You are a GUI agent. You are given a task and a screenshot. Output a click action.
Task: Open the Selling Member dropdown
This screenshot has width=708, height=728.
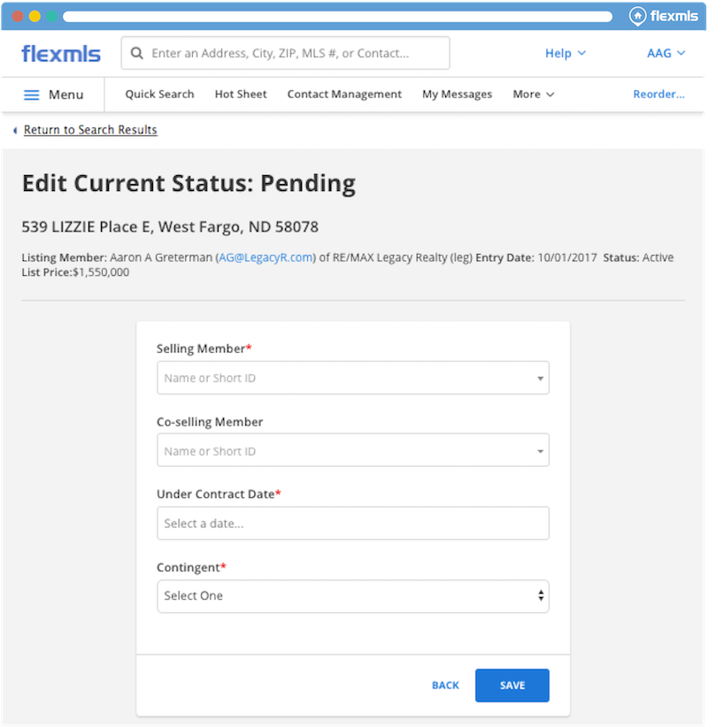pyautogui.click(x=352, y=378)
